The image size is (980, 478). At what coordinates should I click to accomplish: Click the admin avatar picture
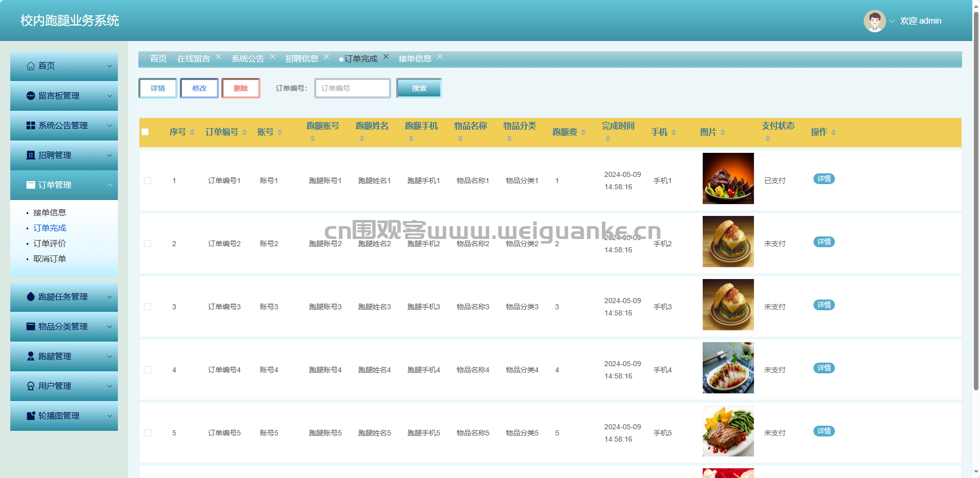tap(874, 21)
